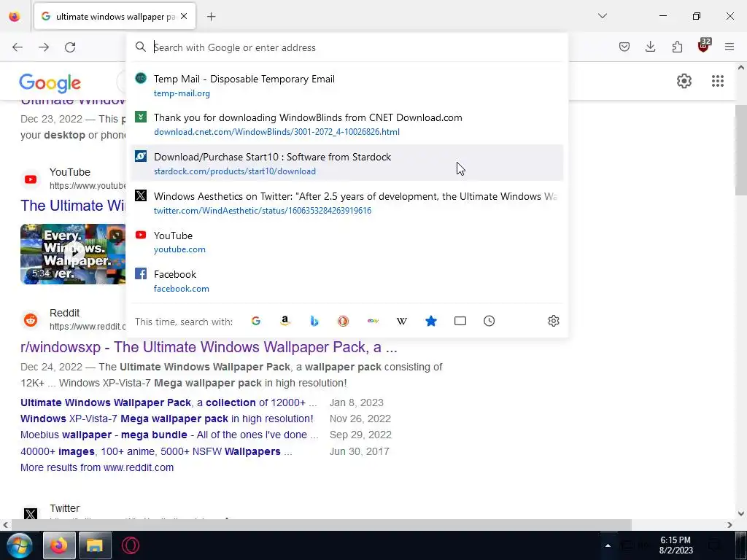The height and width of the screenshot is (560, 747).
Task: Open Ultimate Windows Wallpaper Pack collection sublink
Action: click(x=169, y=402)
